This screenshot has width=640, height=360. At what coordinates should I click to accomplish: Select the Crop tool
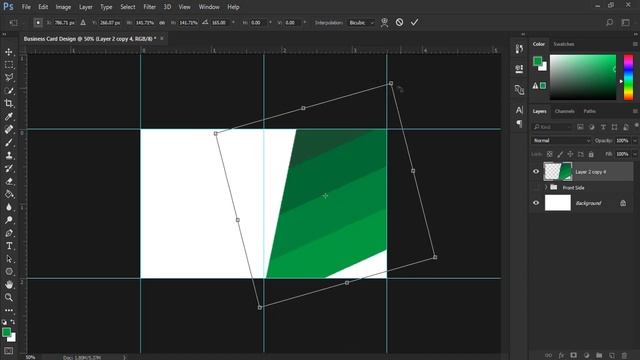tap(9, 103)
